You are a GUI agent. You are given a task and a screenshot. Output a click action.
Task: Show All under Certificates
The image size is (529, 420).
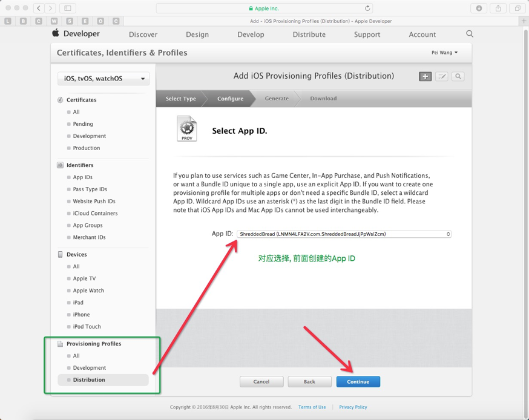[76, 112]
